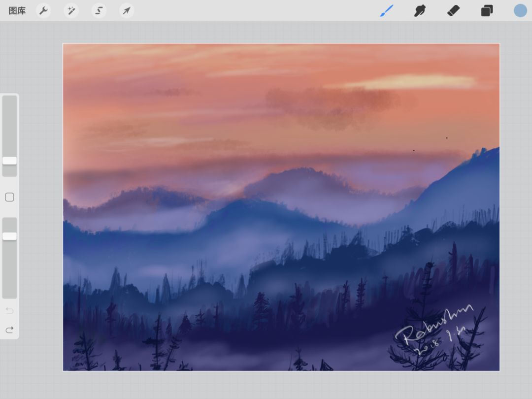Open the Actions wrench menu
The width and height of the screenshot is (532, 399).
(43, 11)
